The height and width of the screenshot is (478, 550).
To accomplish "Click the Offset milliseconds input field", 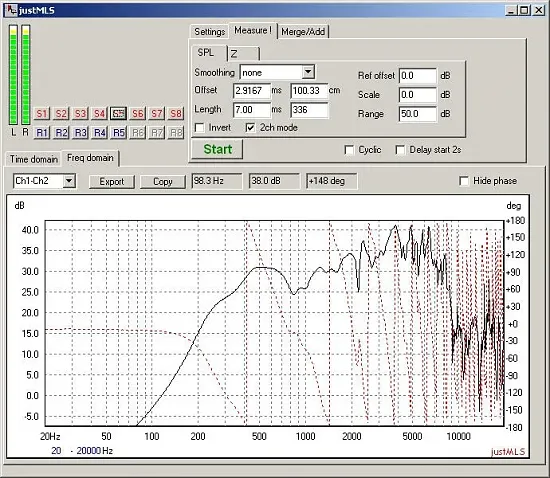I will [x=252, y=91].
